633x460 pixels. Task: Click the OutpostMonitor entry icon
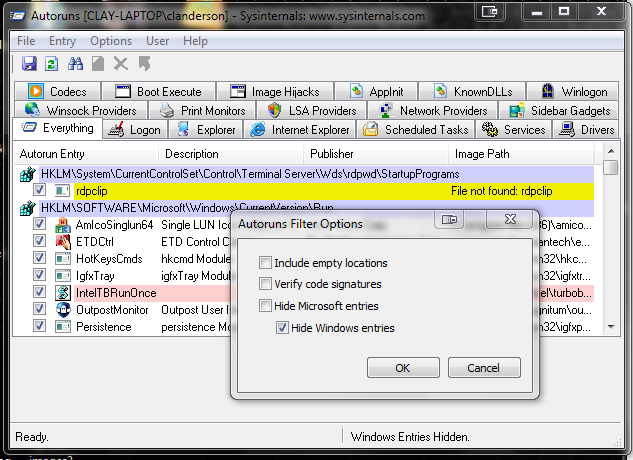click(63, 309)
